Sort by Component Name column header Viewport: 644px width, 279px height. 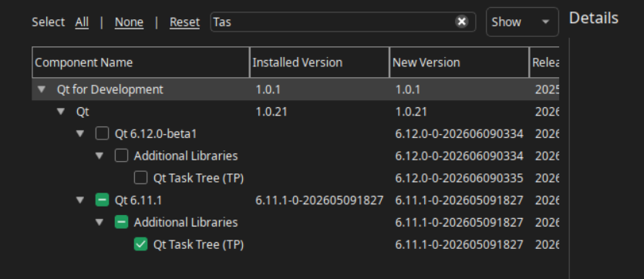(x=141, y=62)
